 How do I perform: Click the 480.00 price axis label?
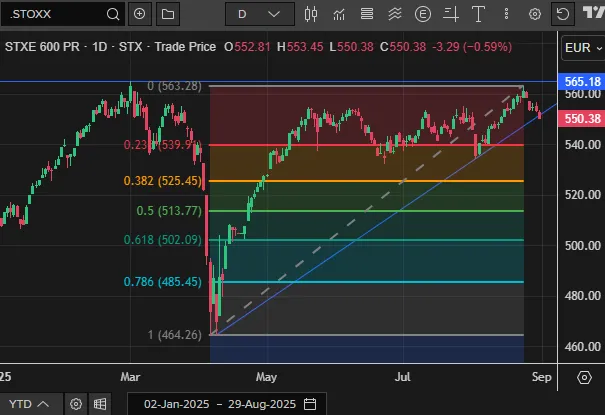(583, 296)
